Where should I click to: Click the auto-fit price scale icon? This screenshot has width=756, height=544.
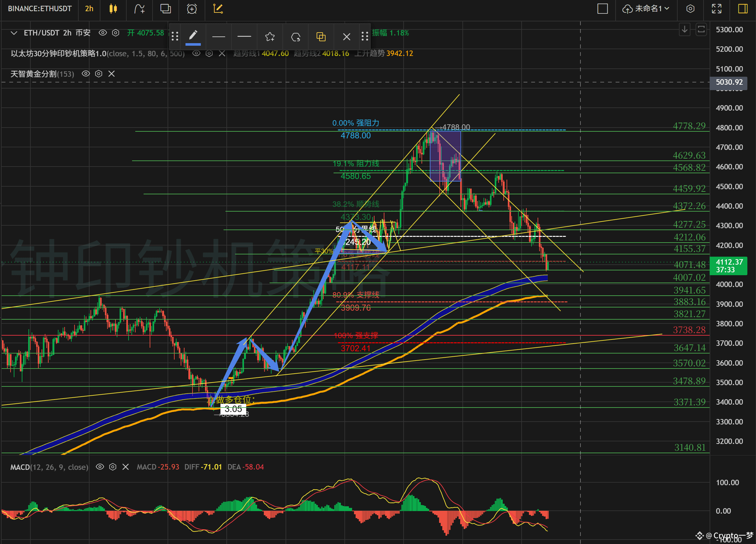(701, 30)
